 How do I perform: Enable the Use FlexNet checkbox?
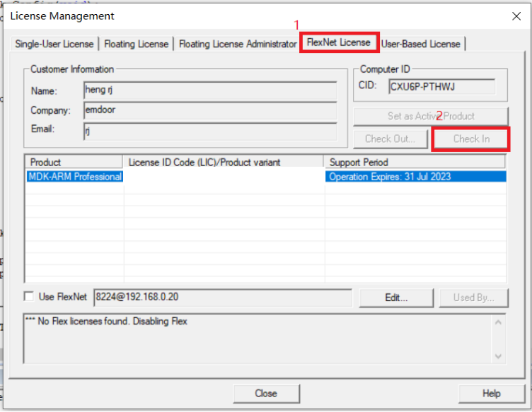pyautogui.click(x=29, y=298)
